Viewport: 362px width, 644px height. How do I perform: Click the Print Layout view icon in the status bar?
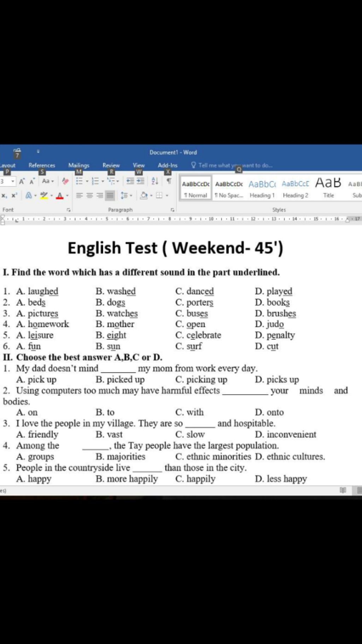[x=360, y=490]
